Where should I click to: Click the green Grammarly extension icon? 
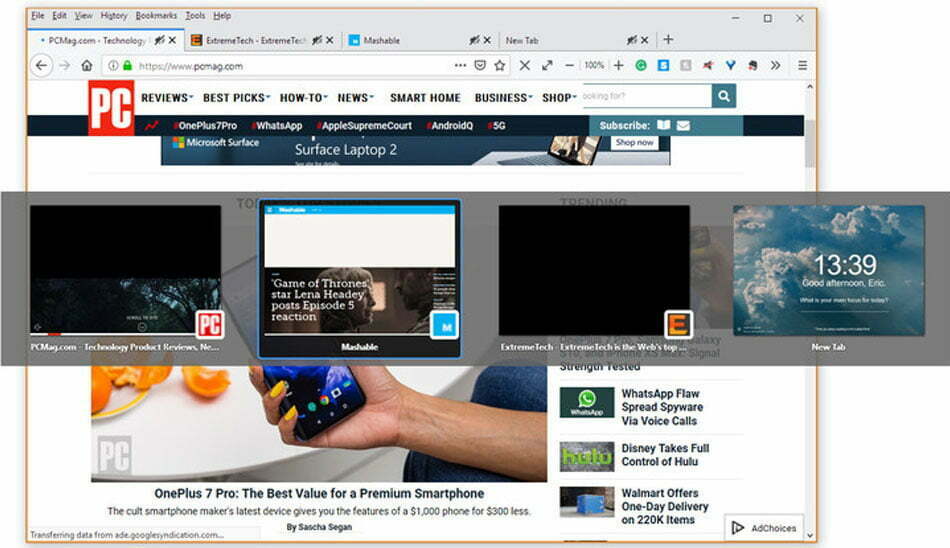(x=640, y=65)
